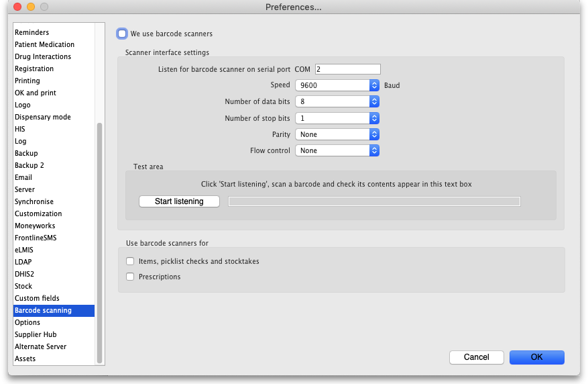The image size is (588, 384).
Task: Expand the Number of data bits dropdown
Action: pyautogui.click(x=337, y=101)
